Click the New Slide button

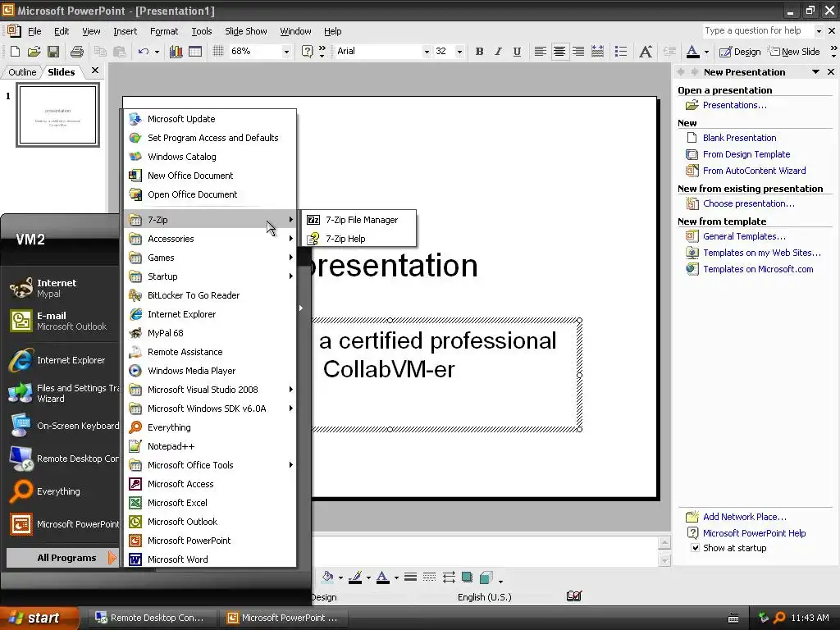(794, 52)
